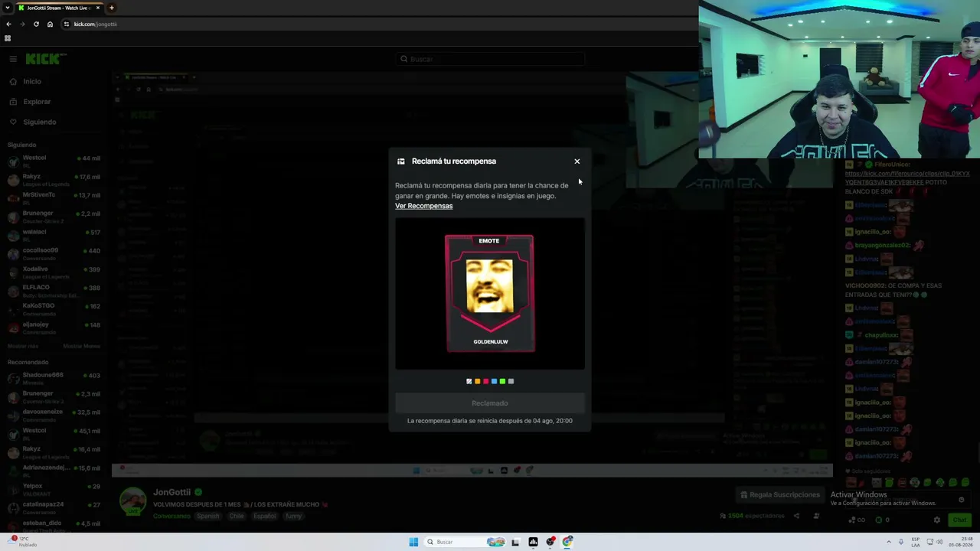Viewport: 980px width, 551px height.
Task: Open the browser tab search dropdown
Action: (7, 8)
